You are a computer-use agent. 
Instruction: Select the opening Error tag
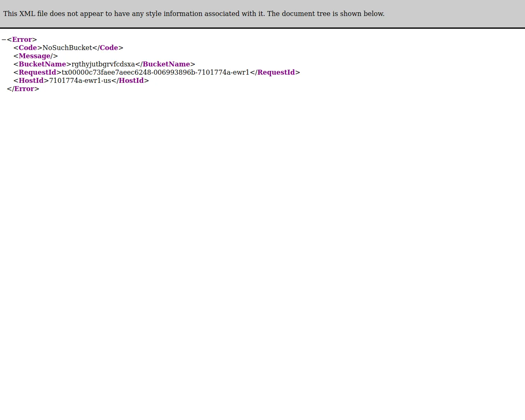22,39
